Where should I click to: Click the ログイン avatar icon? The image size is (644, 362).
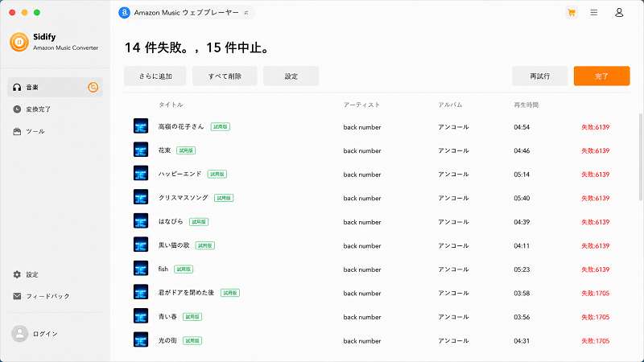19,334
